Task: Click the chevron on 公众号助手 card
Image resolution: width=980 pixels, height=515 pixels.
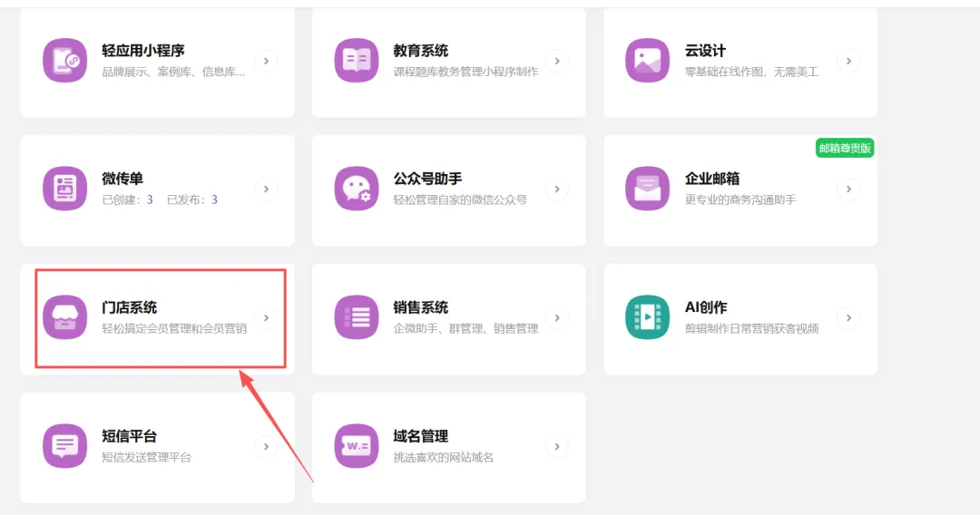Action: pyautogui.click(x=557, y=189)
